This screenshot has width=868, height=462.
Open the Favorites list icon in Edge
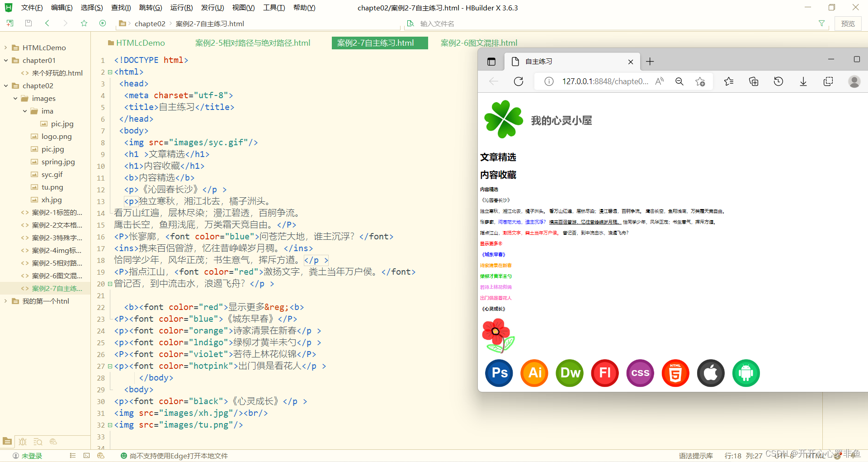[x=729, y=81]
